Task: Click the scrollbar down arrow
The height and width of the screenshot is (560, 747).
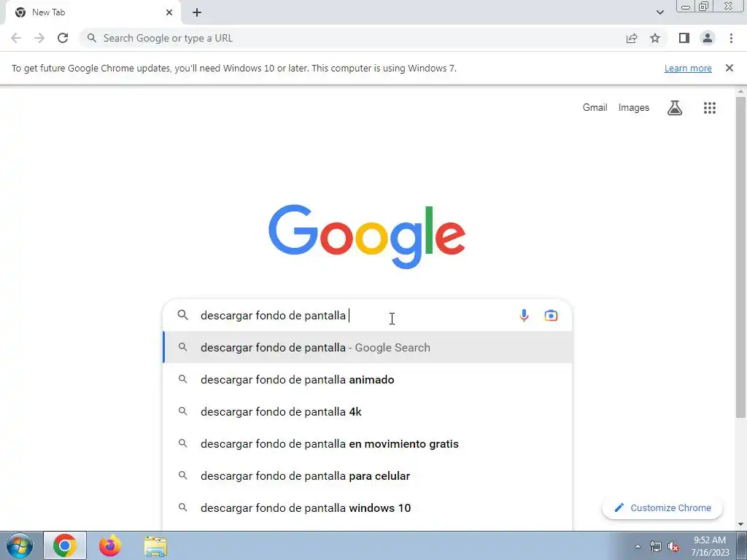Action: 740,524
